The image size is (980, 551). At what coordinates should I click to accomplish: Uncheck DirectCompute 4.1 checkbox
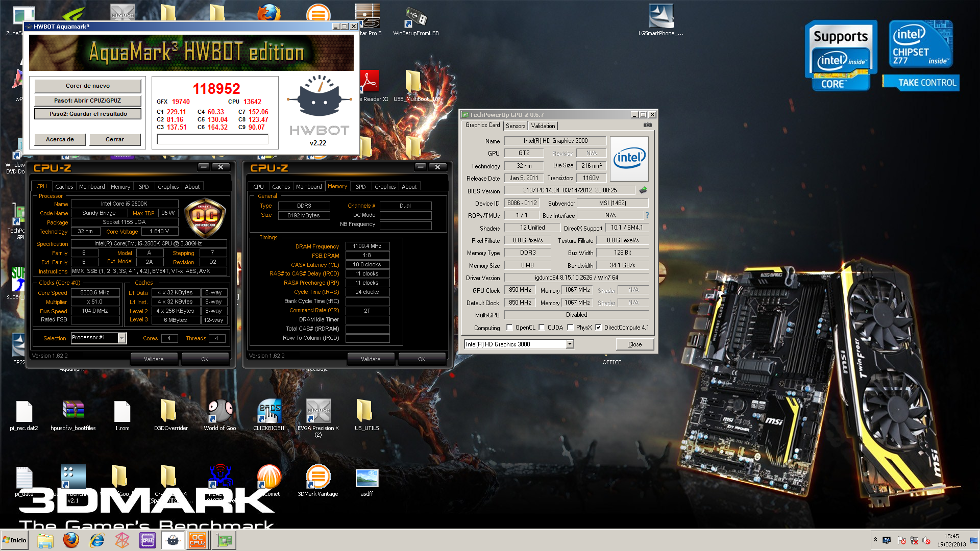pyautogui.click(x=598, y=328)
